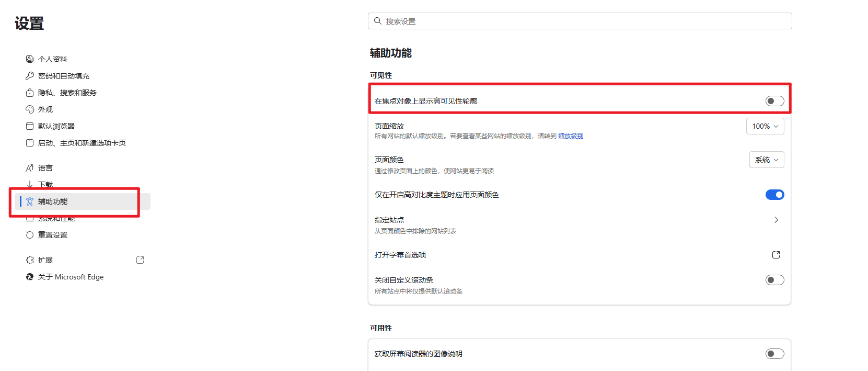Click the 页面颜色 setting label
Image resolution: width=868 pixels, height=371 pixels.
[389, 160]
